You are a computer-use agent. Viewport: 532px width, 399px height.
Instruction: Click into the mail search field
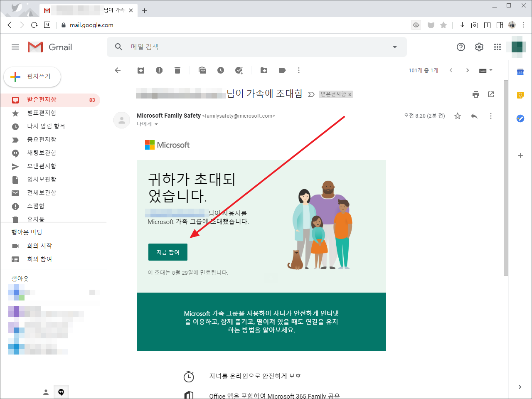(x=258, y=47)
